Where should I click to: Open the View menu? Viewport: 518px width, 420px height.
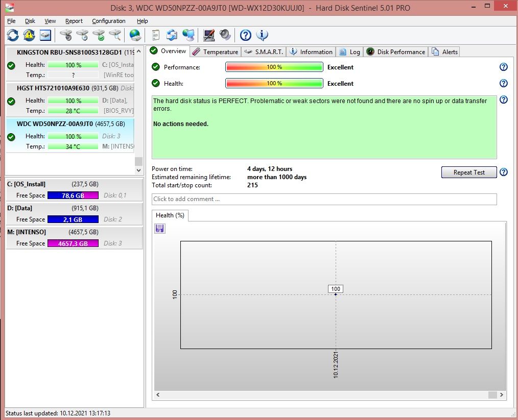pyautogui.click(x=50, y=21)
